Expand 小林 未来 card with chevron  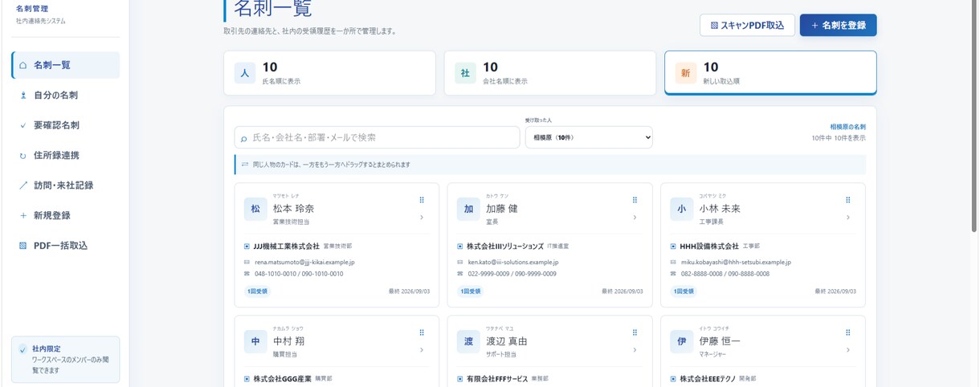(847, 218)
